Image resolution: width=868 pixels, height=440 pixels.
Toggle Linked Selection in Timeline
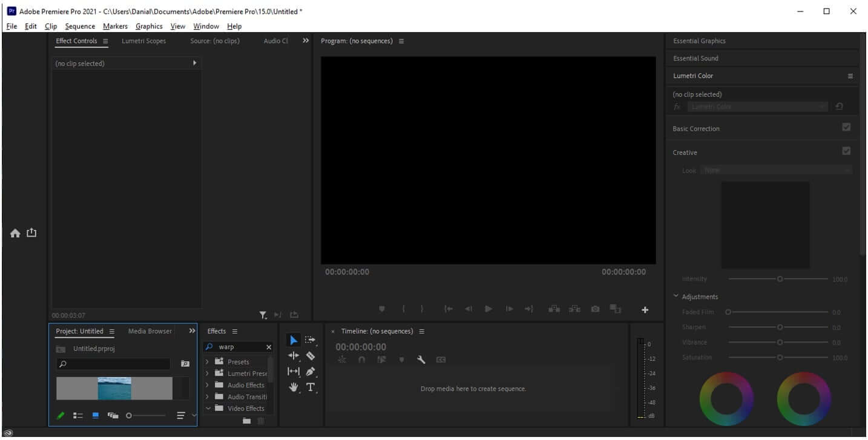pyautogui.click(x=381, y=360)
